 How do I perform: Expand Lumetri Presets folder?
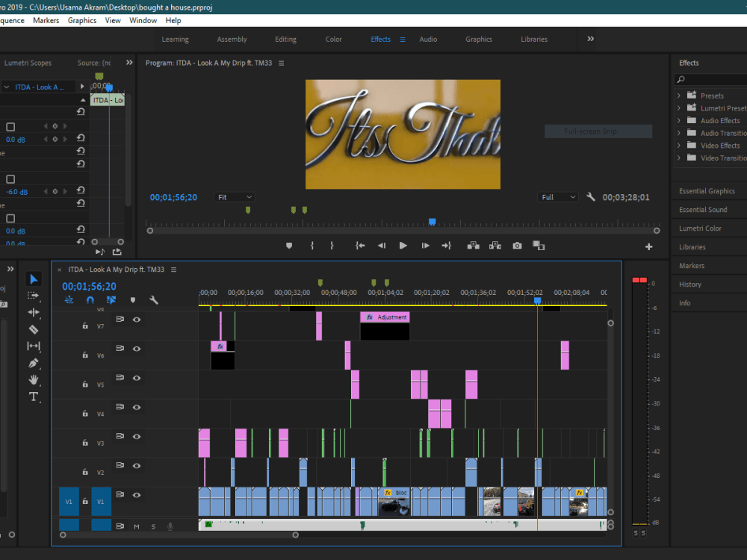pyautogui.click(x=679, y=108)
